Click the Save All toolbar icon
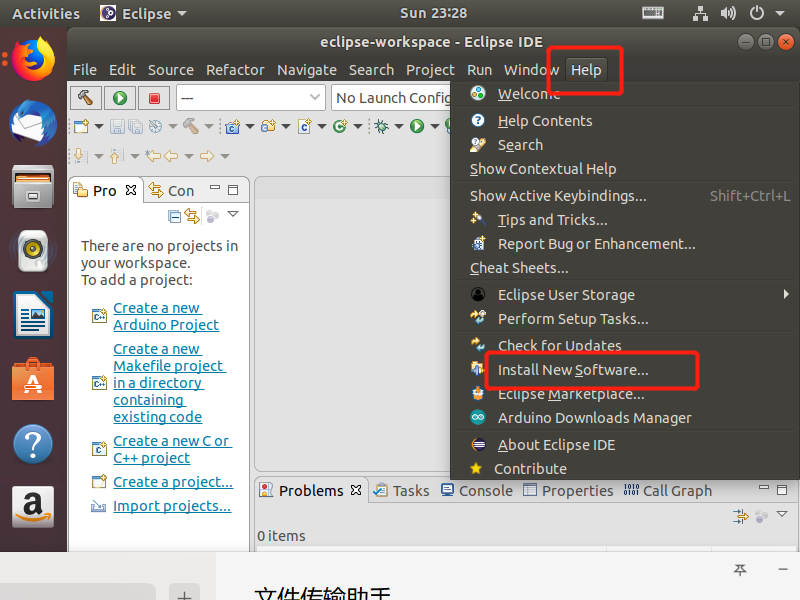 point(135,126)
